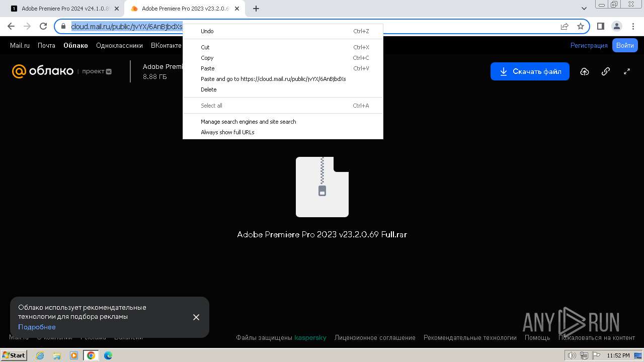Click the copy link chain icon
Viewport: 644px width, 362px height.
606,71
